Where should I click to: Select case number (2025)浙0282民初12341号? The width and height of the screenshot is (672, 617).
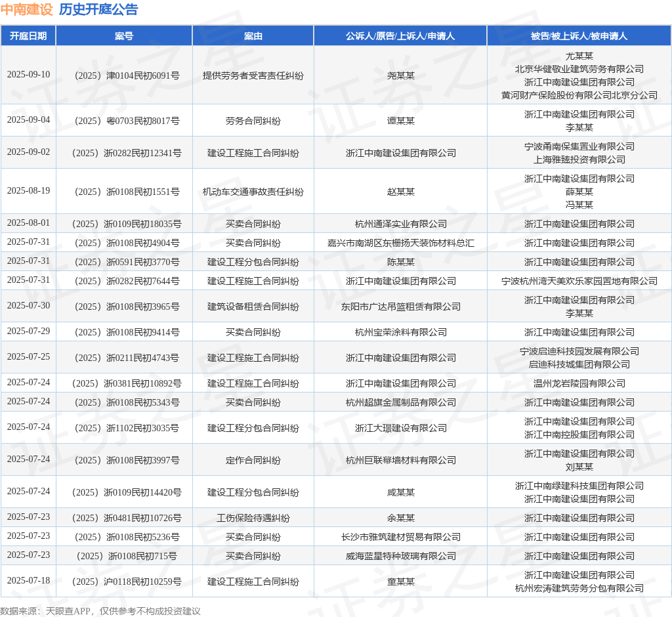tap(127, 153)
